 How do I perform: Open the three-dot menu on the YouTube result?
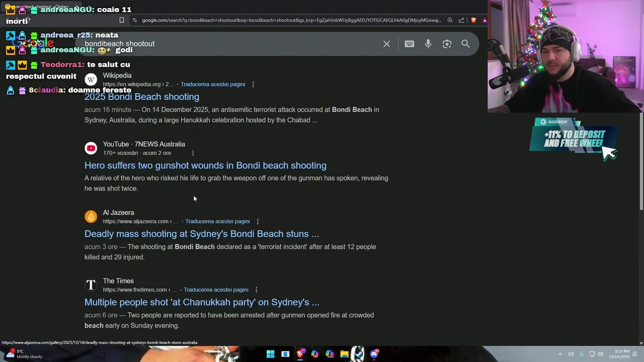pyautogui.click(x=193, y=153)
